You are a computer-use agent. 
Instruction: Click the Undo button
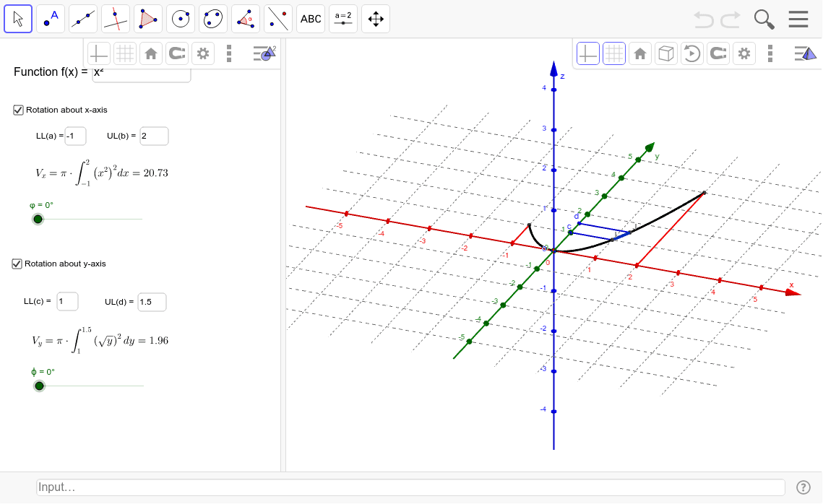[702, 19]
